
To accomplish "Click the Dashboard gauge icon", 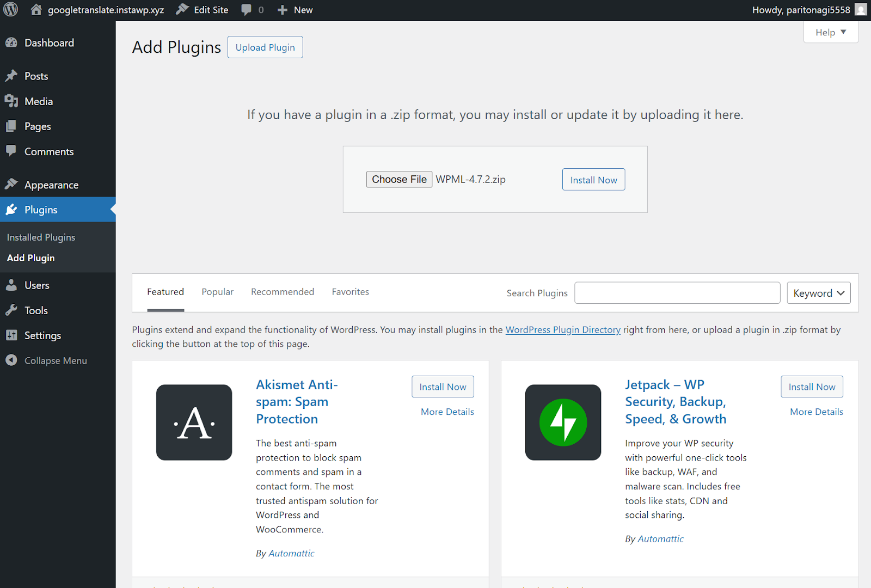I will (x=11, y=42).
